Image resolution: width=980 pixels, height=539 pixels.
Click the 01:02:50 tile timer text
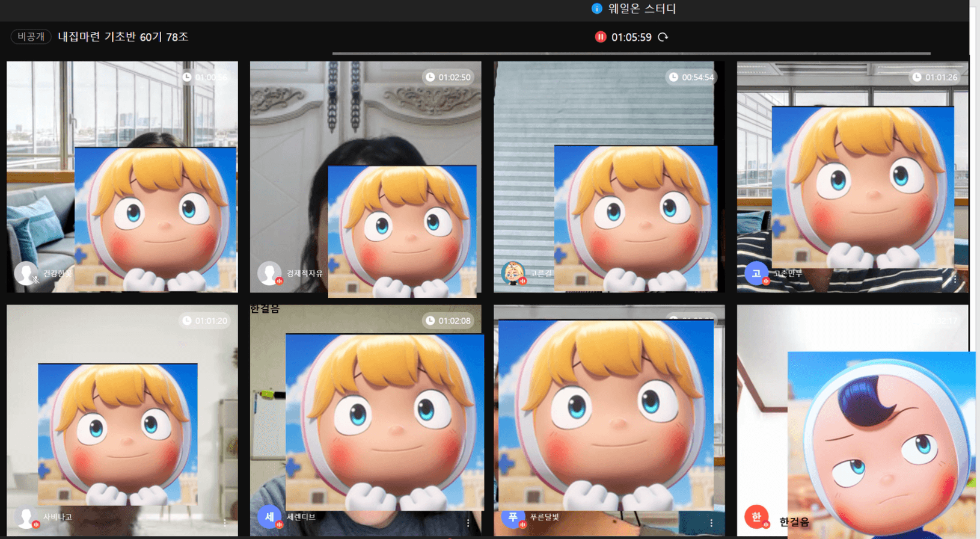click(x=455, y=77)
